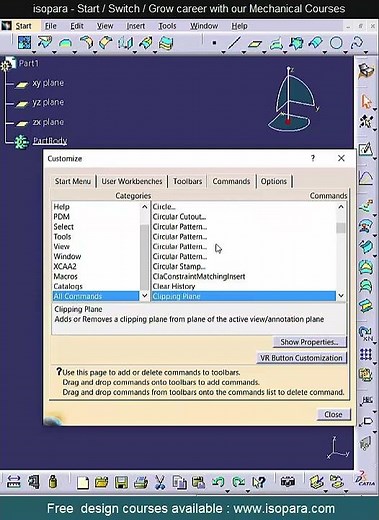Open the Help menu
Image resolution: width=379 pixels, height=520 pixels.
[239, 26]
